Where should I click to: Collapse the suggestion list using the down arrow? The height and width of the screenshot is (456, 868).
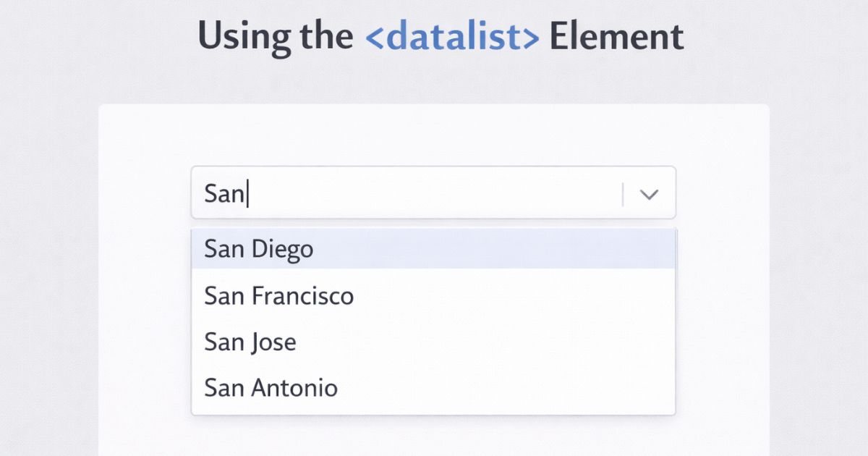coord(650,194)
